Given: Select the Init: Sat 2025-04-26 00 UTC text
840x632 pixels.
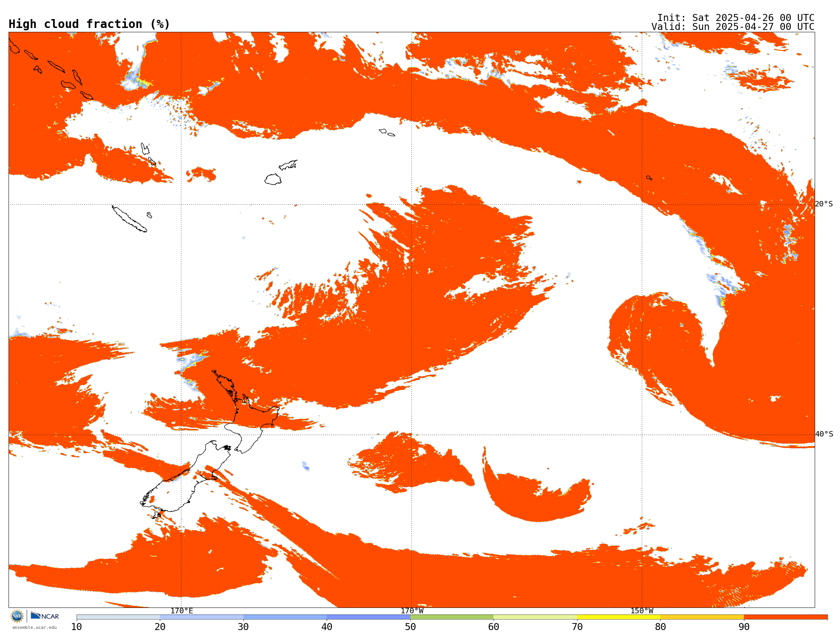Looking at the screenshot, I should point(736,18).
